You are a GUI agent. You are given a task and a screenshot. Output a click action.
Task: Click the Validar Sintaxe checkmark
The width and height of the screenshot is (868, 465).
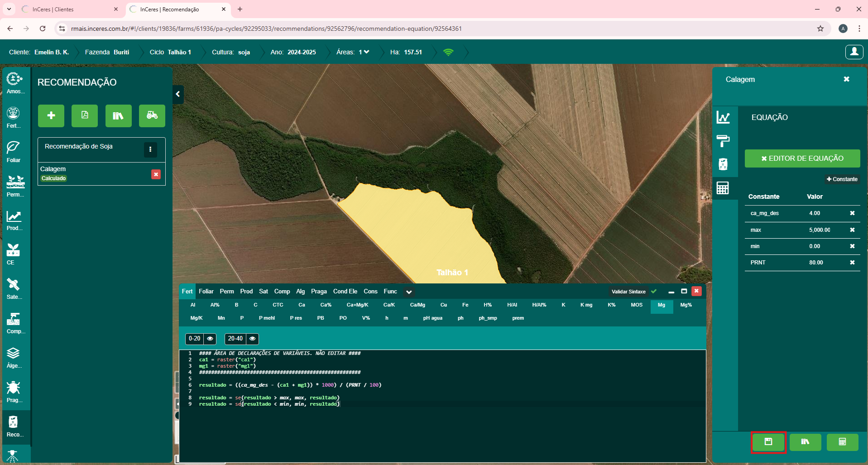654,292
